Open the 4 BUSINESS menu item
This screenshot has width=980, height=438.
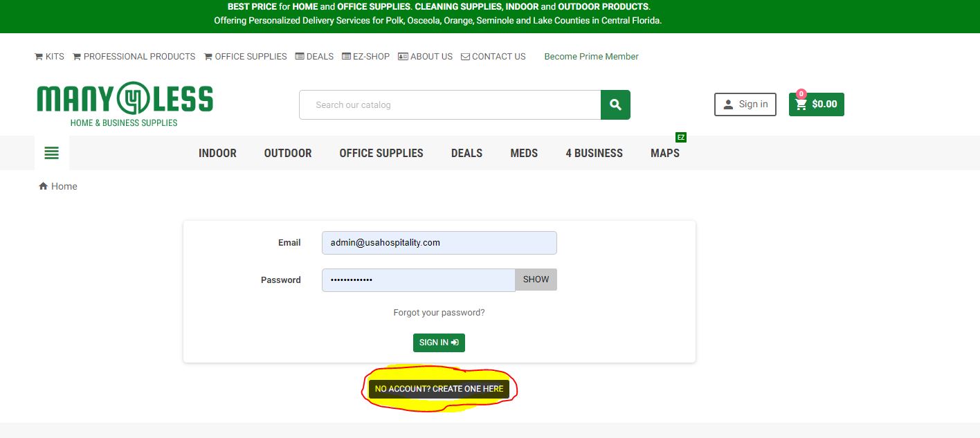pos(594,153)
